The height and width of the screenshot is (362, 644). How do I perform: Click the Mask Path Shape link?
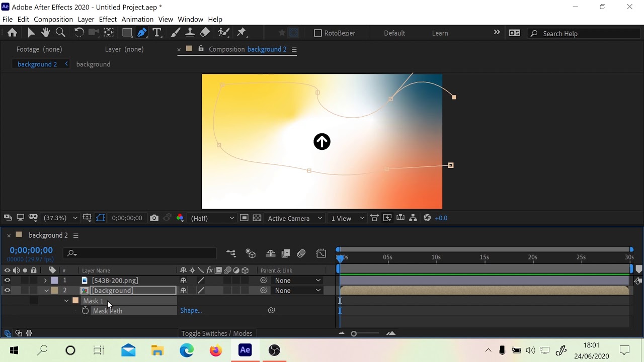191,311
